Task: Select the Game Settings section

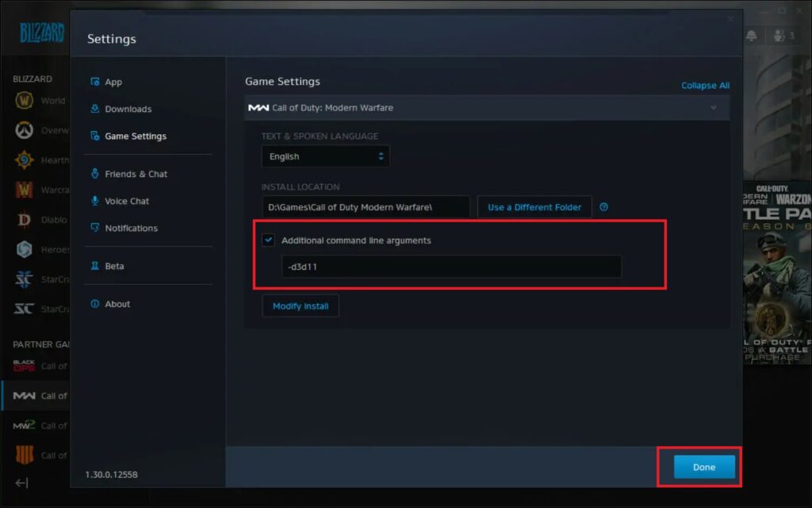Action: tap(135, 136)
